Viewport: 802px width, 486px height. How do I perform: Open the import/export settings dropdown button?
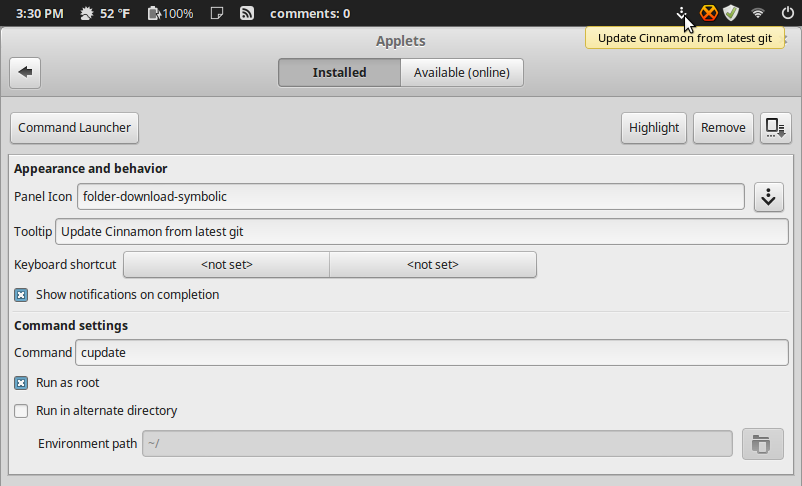pyautogui.click(x=775, y=128)
